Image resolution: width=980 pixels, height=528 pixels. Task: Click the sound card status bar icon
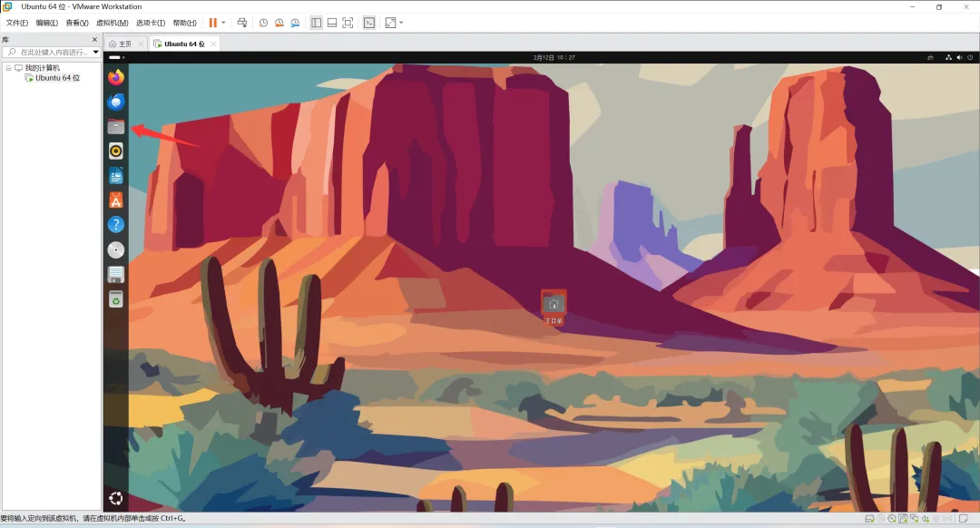(926, 519)
